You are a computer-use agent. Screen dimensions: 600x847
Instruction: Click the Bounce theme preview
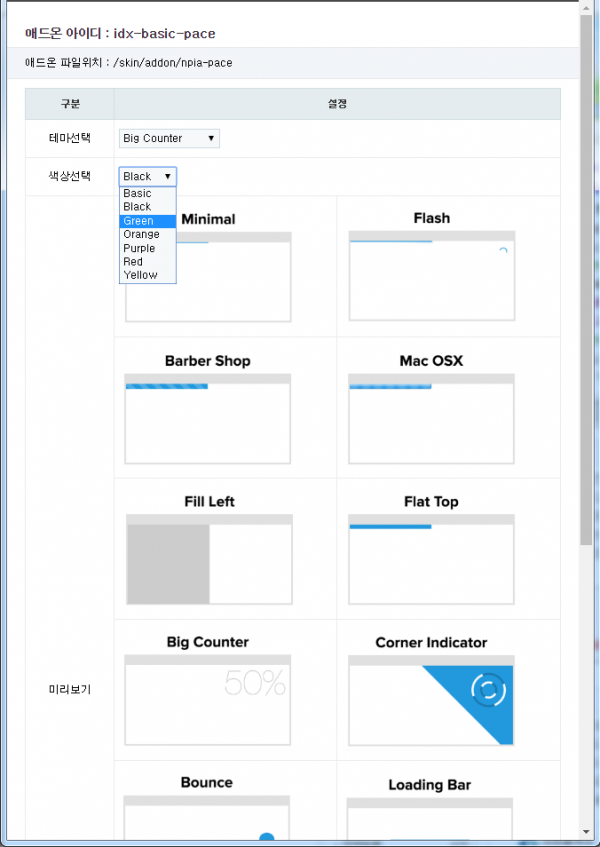coord(207,818)
